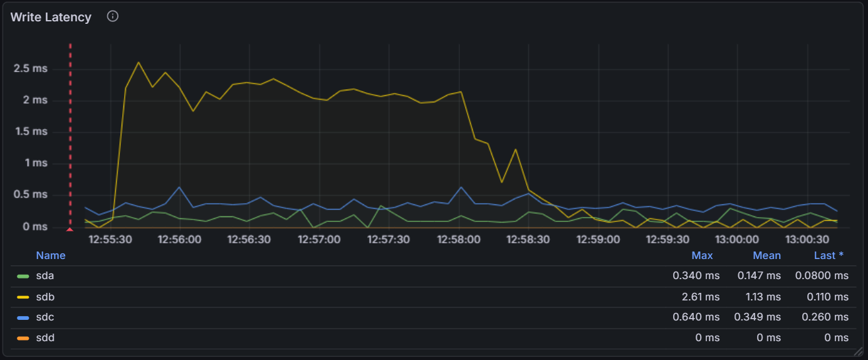Click the red annotation marker triangle on the time axis
The width and height of the screenshot is (868, 360).
point(70,230)
